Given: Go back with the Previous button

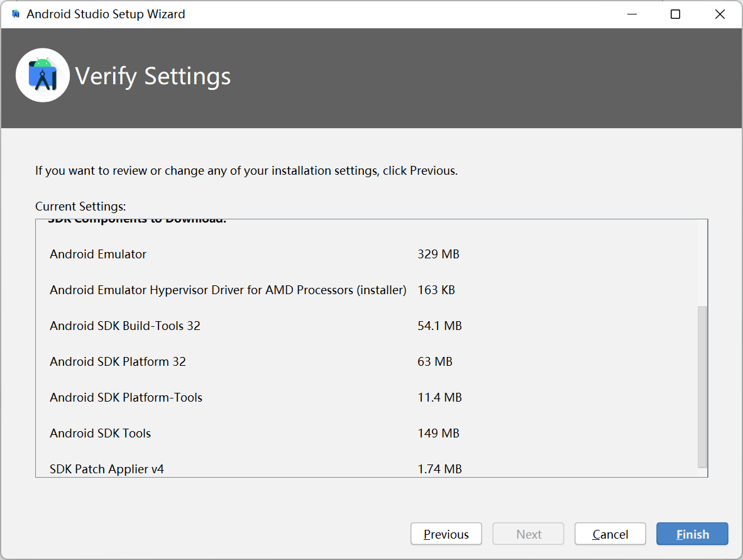Looking at the screenshot, I should coord(446,534).
